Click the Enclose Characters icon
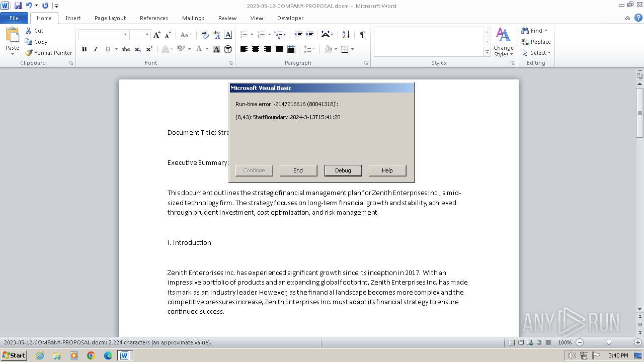 tap(228, 49)
